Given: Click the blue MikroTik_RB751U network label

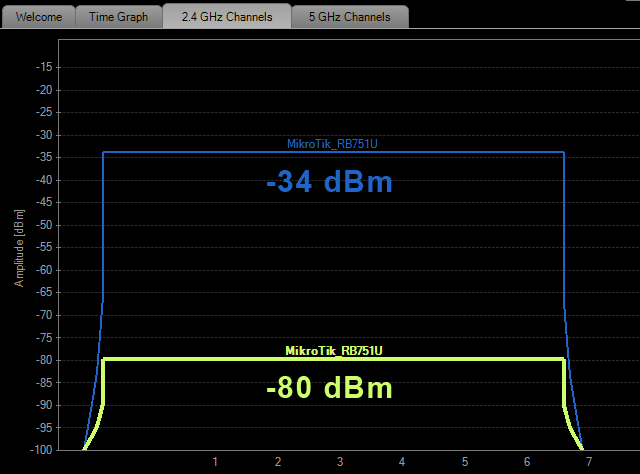Looking at the screenshot, I should (332, 144).
